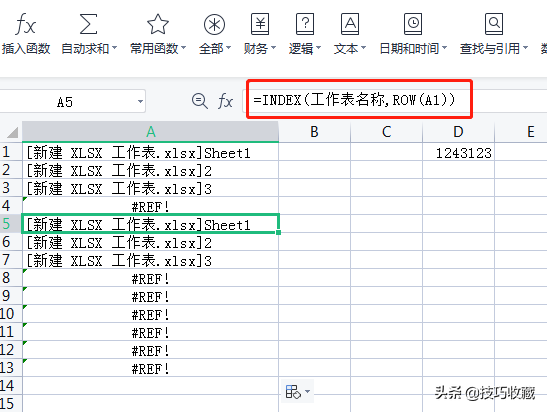Image resolution: width=547 pixels, height=412 pixels.
Task: Open the Text functions A icon
Action: 350,24
